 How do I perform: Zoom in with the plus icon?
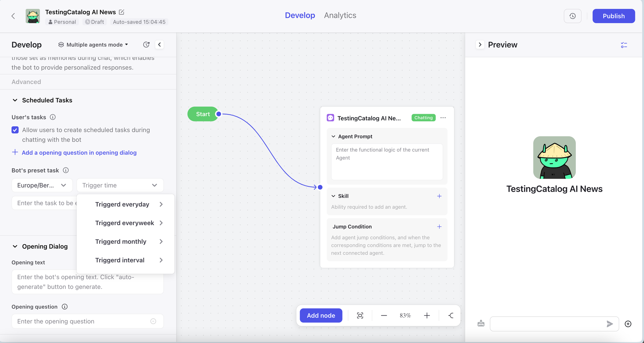click(x=427, y=316)
